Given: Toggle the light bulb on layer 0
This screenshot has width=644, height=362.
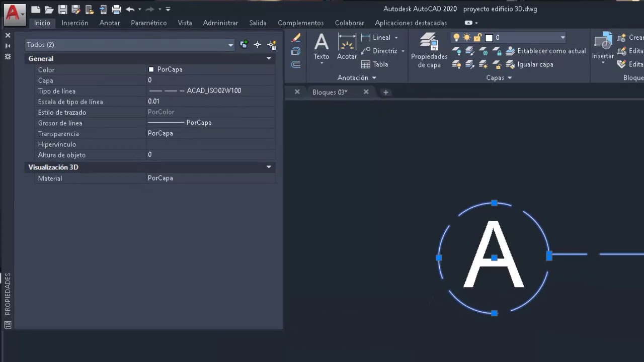Looking at the screenshot, I should [x=456, y=37].
